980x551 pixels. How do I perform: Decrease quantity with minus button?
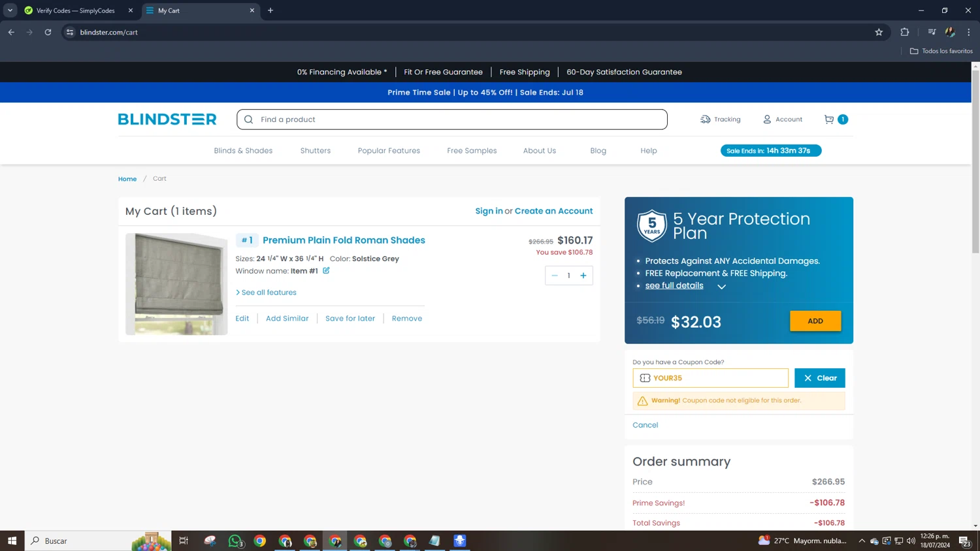555,275
